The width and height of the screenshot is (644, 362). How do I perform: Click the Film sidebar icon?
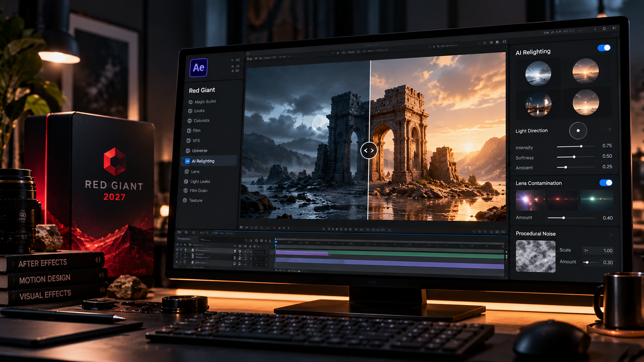[x=189, y=131]
